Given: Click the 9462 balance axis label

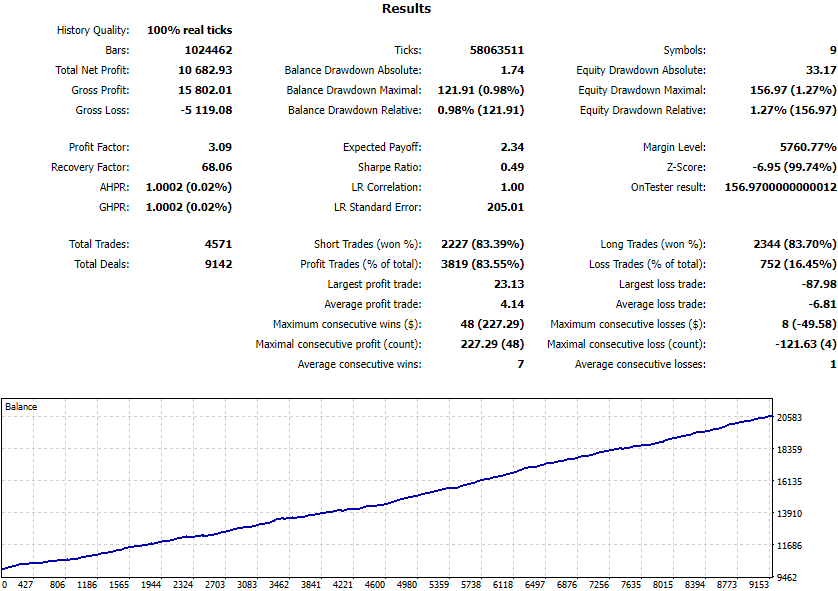Looking at the screenshot, I should [x=787, y=578].
